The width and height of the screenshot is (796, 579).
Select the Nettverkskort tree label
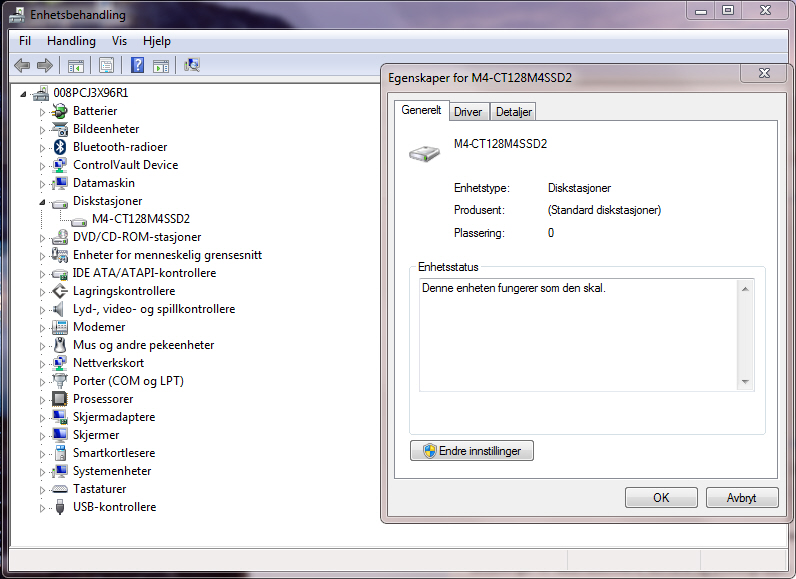point(109,363)
